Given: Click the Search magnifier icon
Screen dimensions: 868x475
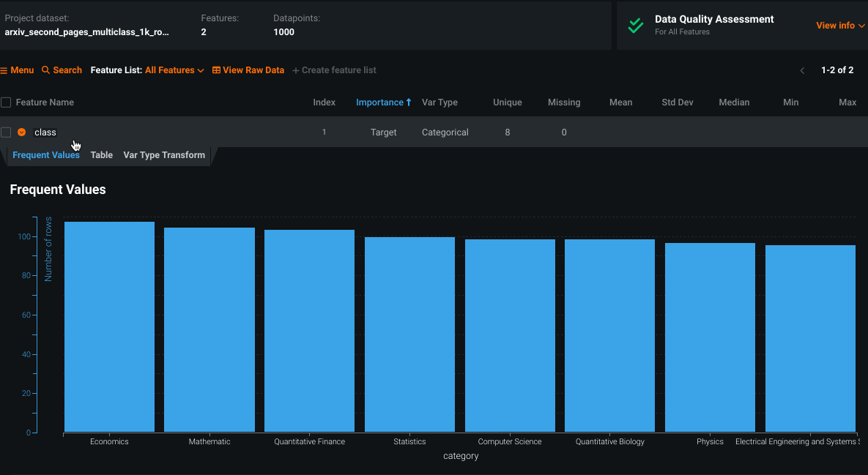Looking at the screenshot, I should [45, 70].
